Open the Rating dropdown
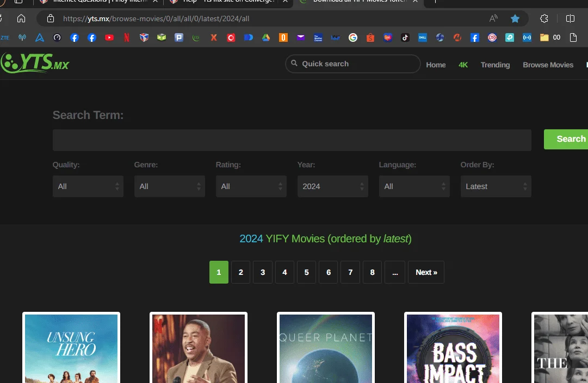The image size is (588, 383). point(251,186)
